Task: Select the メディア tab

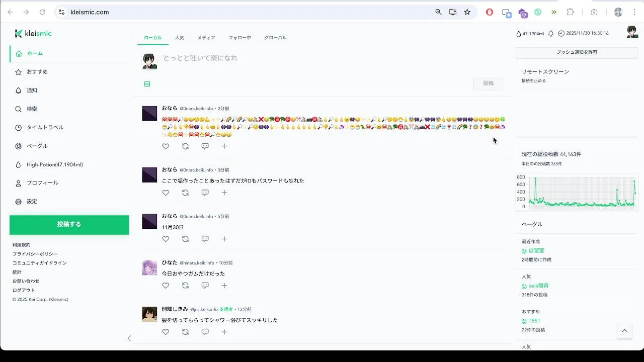Action: coord(206,38)
